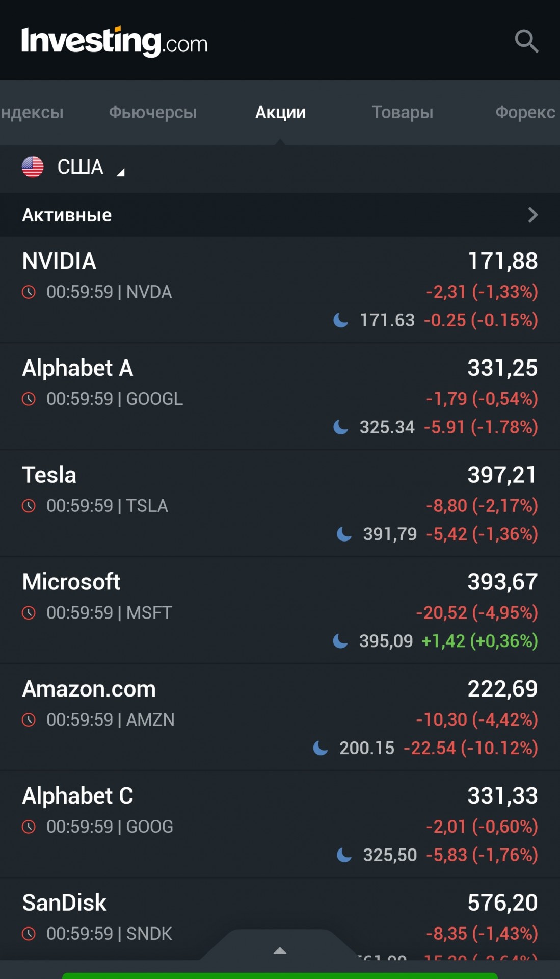Switch to the Товары tab
This screenshot has height=979, width=560.
point(402,112)
